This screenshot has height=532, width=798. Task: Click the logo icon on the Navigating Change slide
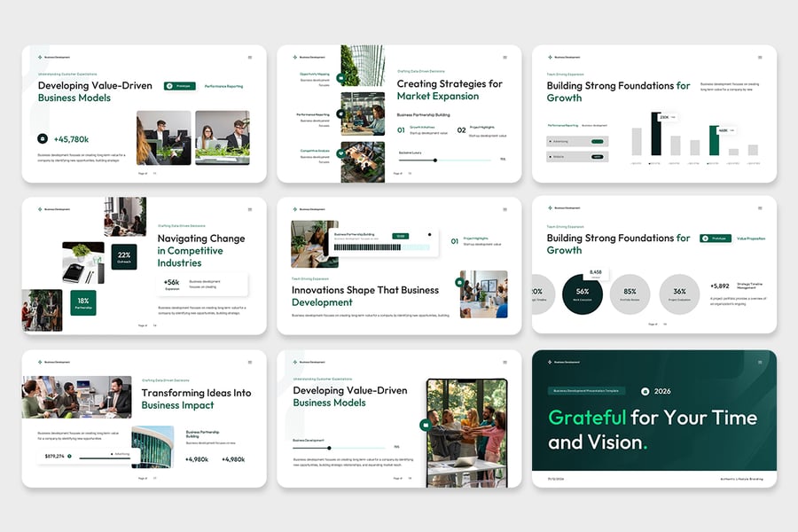40,209
